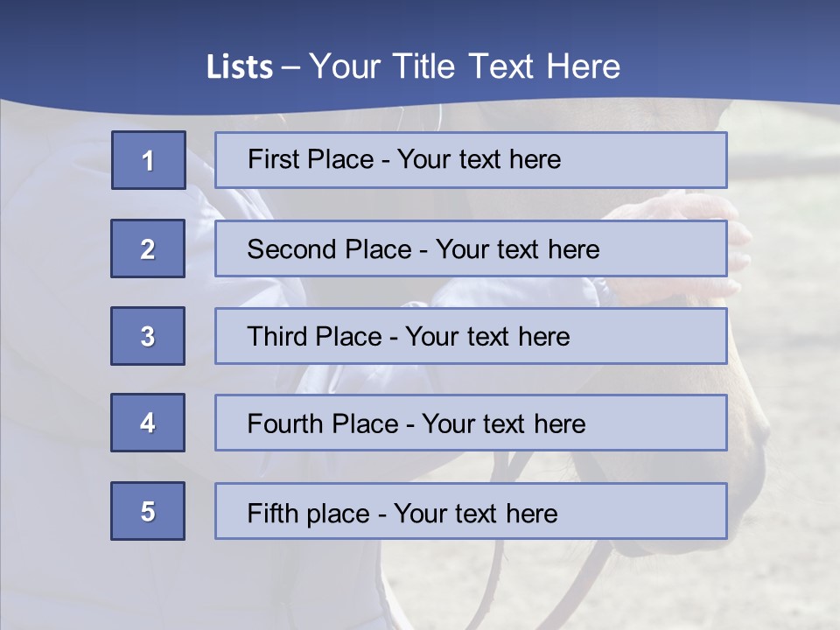The width and height of the screenshot is (840, 630).
Task: Click the number 3 box
Action: click(x=148, y=336)
